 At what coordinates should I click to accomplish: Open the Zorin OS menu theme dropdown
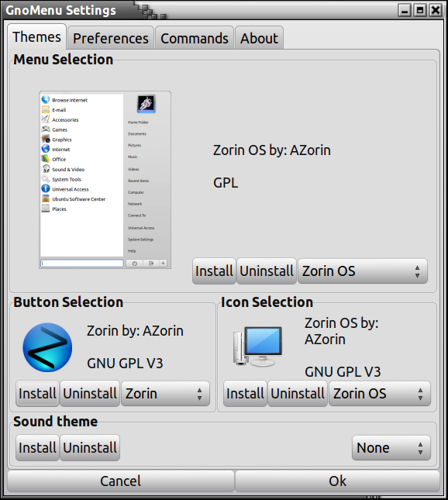(363, 271)
